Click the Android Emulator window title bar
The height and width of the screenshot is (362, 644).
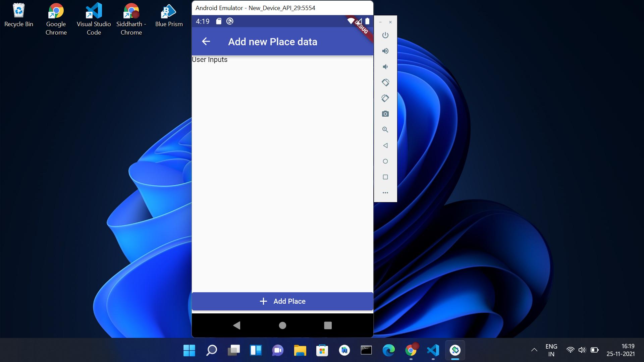[x=282, y=8]
